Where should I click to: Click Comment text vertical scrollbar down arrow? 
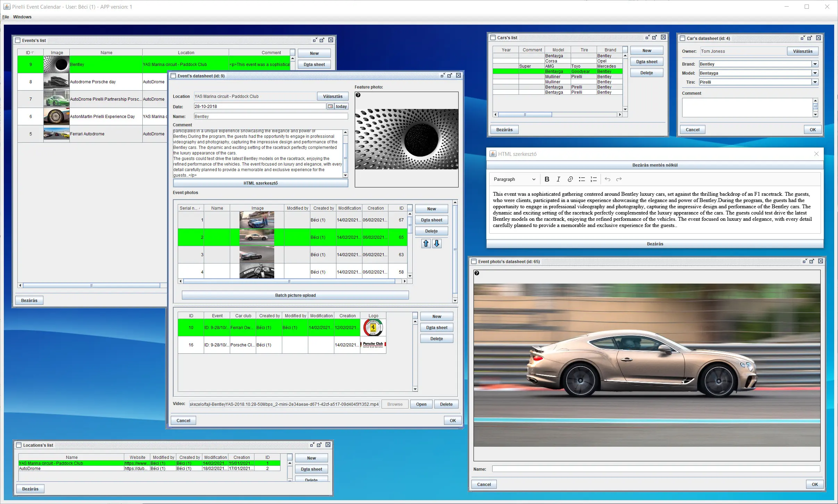345,175
